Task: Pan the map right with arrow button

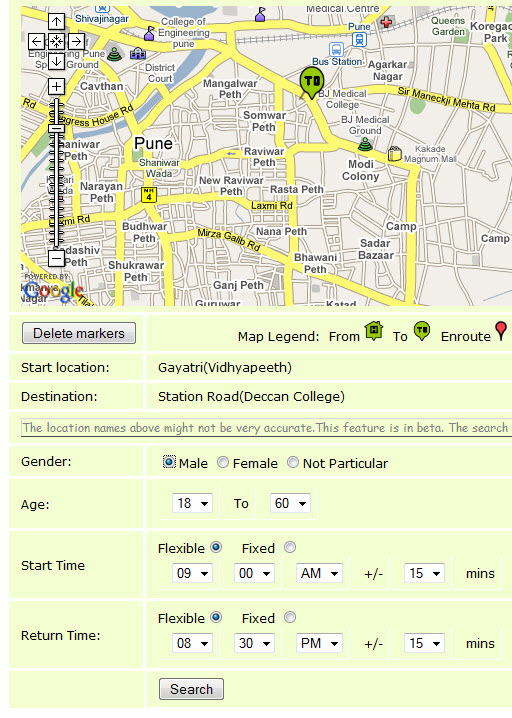Action: (x=76, y=41)
